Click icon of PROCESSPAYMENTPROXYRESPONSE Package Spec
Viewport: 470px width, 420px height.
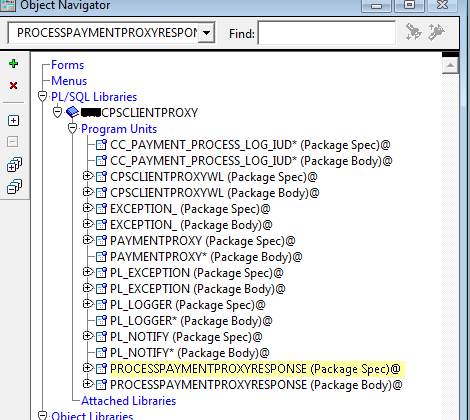click(101, 369)
